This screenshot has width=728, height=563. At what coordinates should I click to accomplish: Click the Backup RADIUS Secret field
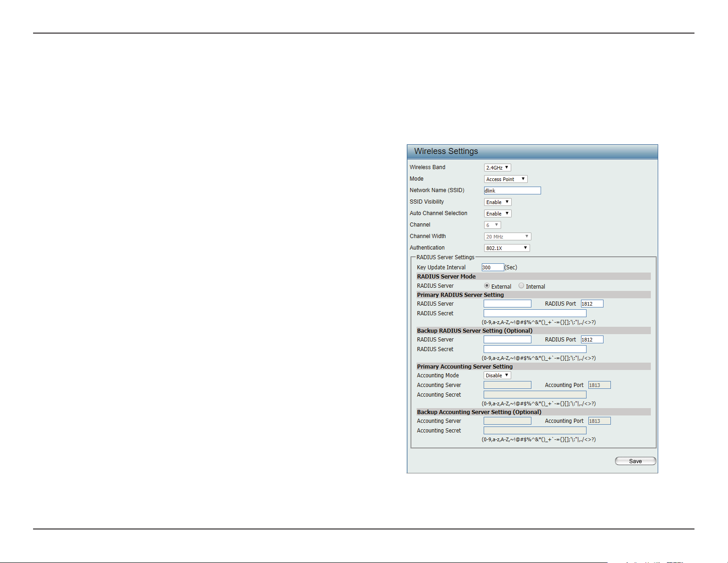(x=535, y=349)
